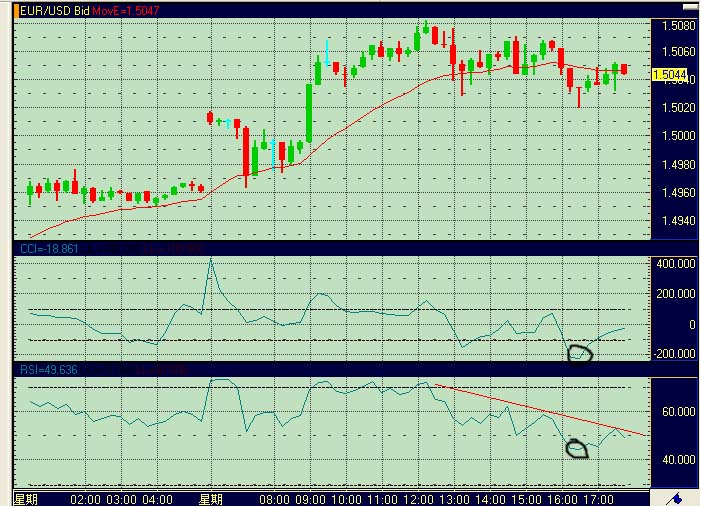Viewport: 701px width, 506px height.
Task: Click the 400.000 CCI scale value
Action: [676, 264]
